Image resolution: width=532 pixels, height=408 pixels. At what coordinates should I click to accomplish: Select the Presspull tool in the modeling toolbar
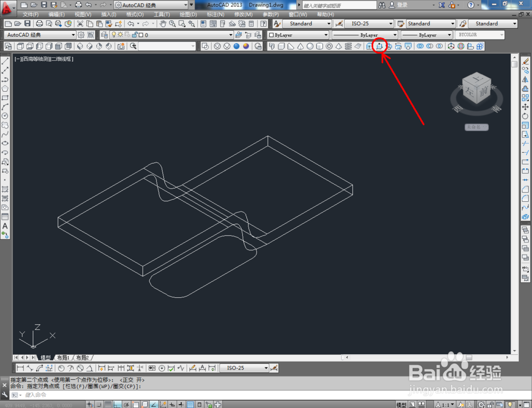click(x=379, y=46)
